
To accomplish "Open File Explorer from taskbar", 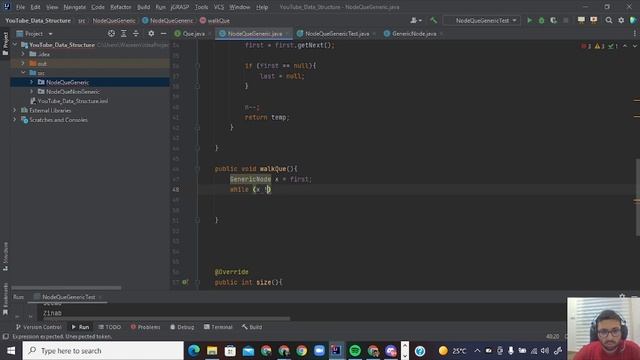I will (x=212, y=351).
